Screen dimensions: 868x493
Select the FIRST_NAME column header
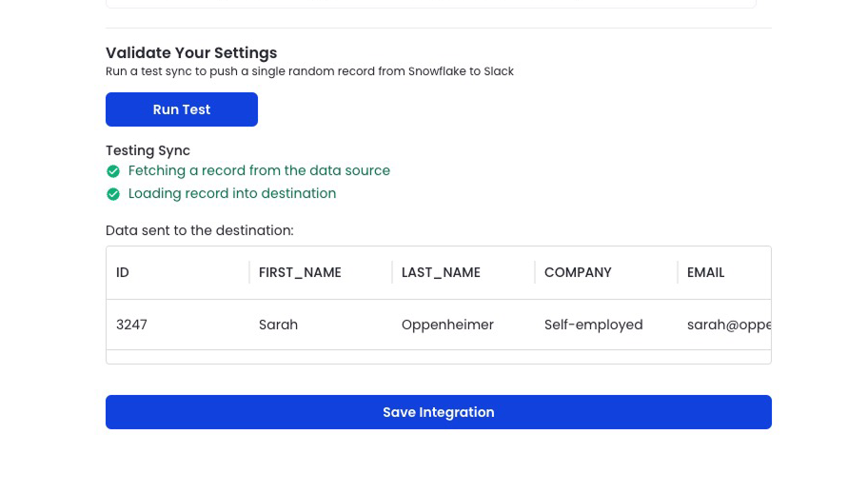(321, 273)
